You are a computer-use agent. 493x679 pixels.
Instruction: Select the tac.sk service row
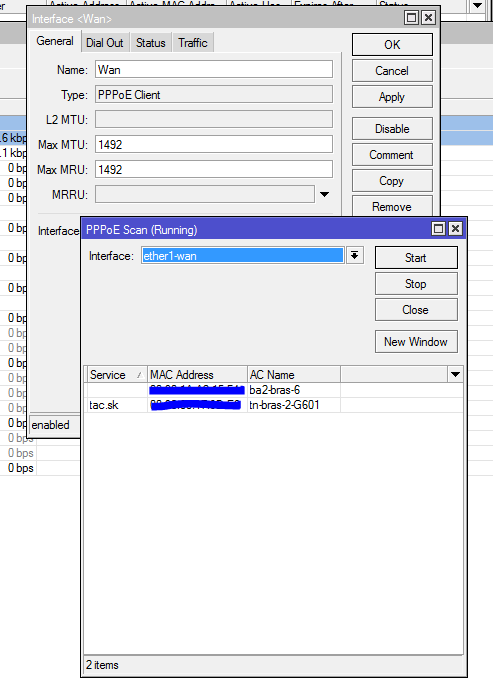[273, 405]
